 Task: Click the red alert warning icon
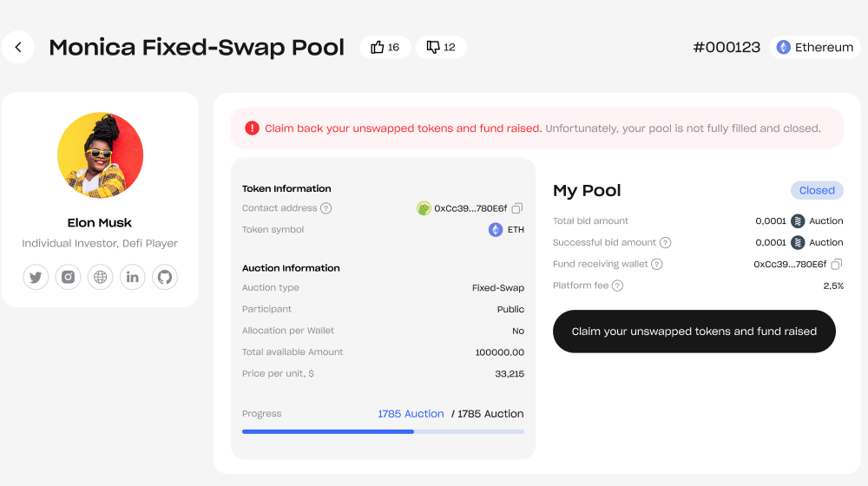pyautogui.click(x=252, y=128)
